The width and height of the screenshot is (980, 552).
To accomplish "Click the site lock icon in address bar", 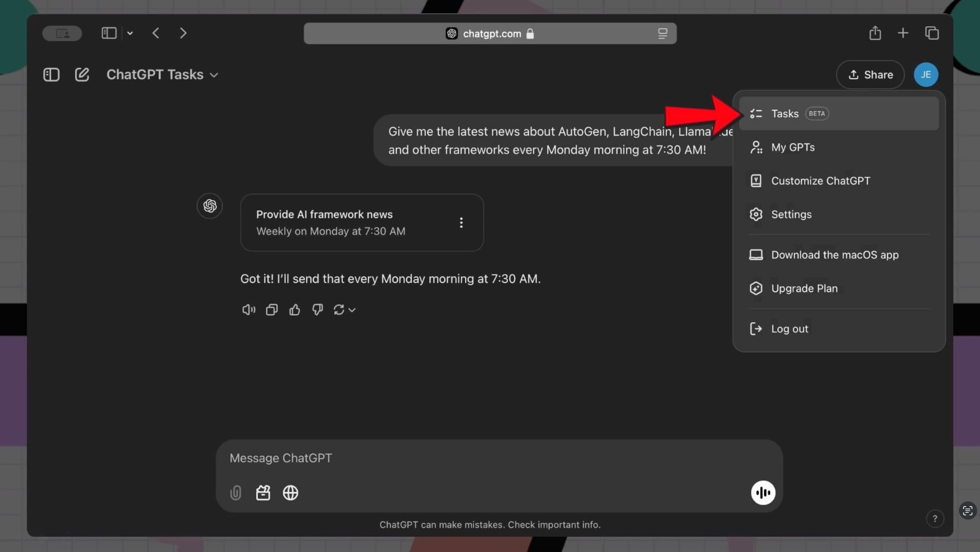I will (x=530, y=33).
